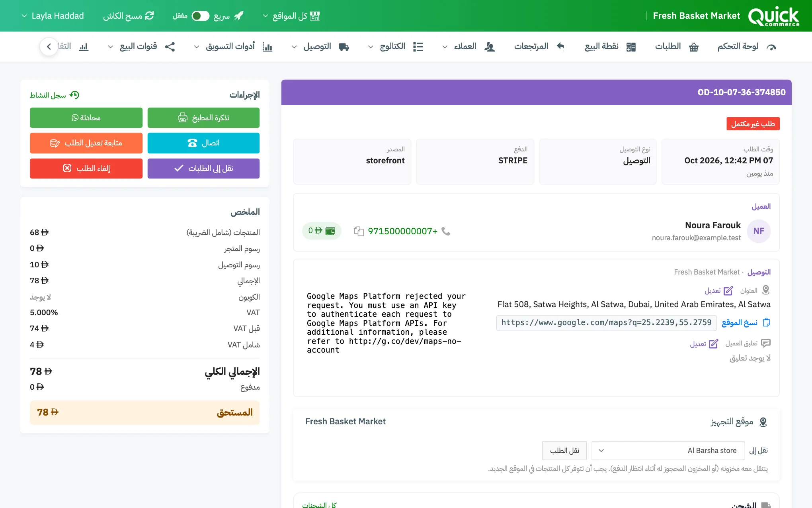Image resolution: width=812 pixels, height=508 pixels.
Task: Click the طلب غير مكتمل incomplete order badge
Action: pyautogui.click(x=753, y=124)
